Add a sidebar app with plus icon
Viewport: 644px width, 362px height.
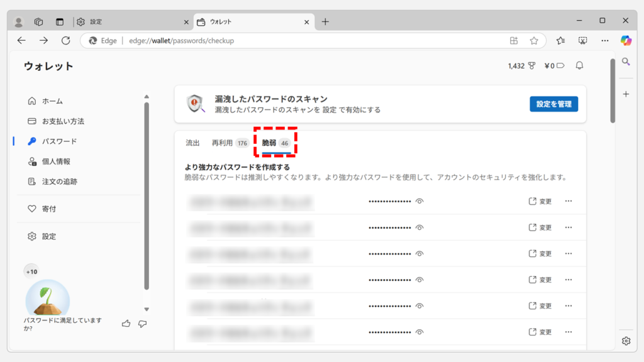[x=626, y=94]
